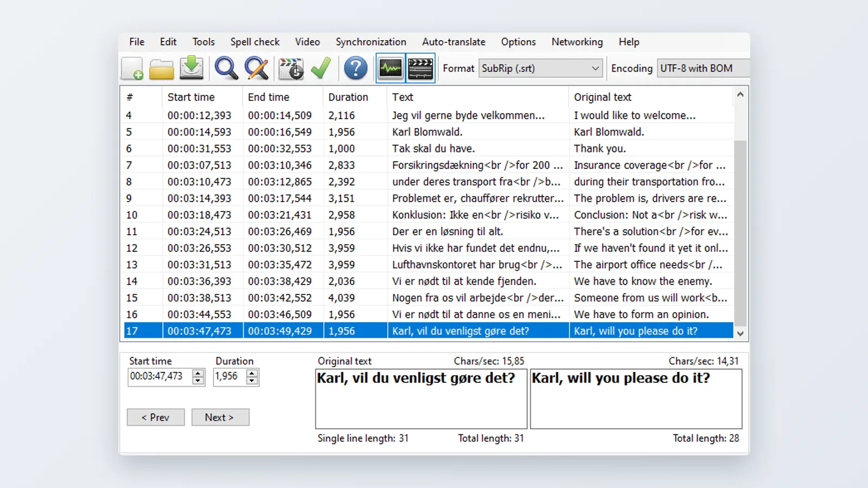The width and height of the screenshot is (868, 488).
Task: Open the Replace tool icon
Action: (256, 68)
